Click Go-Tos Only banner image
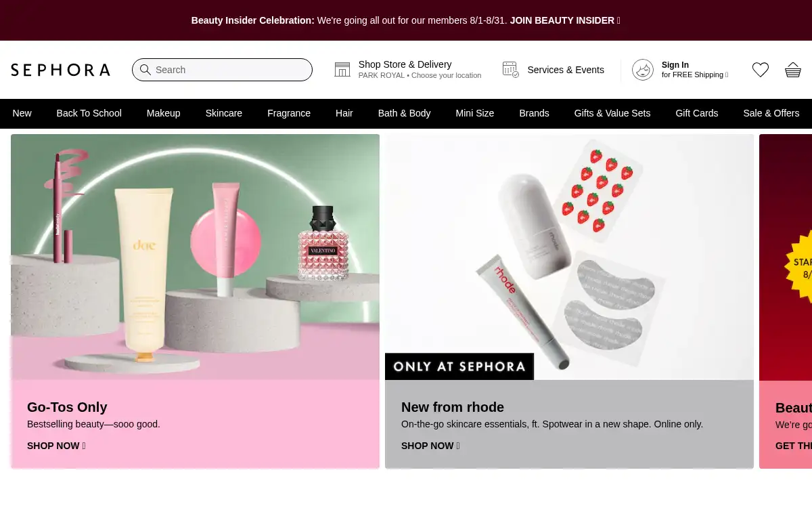This screenshot has width=812, height=508. point(195,257)
